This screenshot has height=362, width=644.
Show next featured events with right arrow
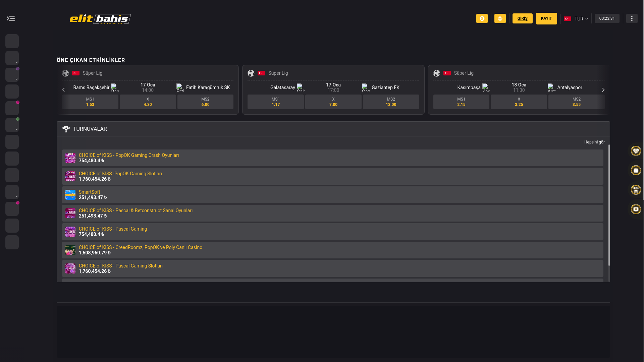pyautogui.click(x=603, y=90)
